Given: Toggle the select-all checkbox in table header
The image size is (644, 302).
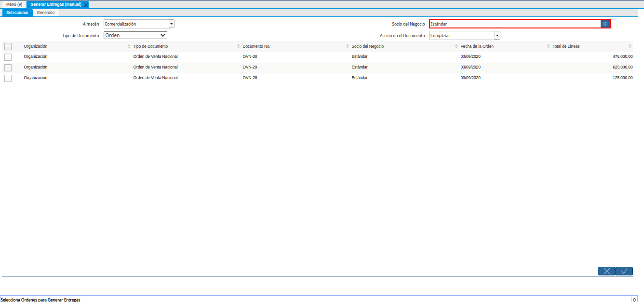Looking at the screenshot, I should pyautogui.click(x=8, y=47).
